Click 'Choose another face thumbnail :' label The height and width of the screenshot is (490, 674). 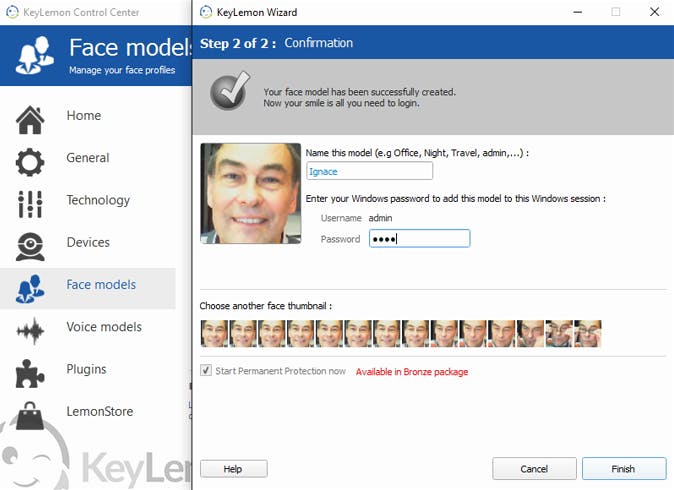266,306
